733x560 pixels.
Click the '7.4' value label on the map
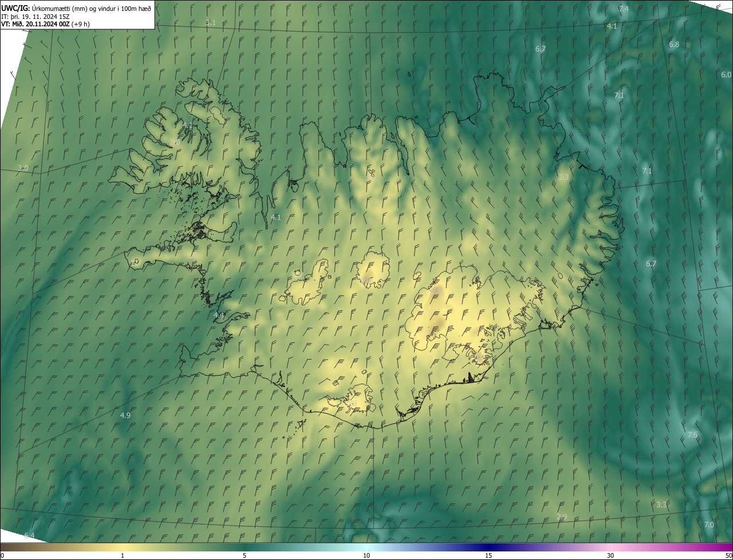(x=624, y=9)
